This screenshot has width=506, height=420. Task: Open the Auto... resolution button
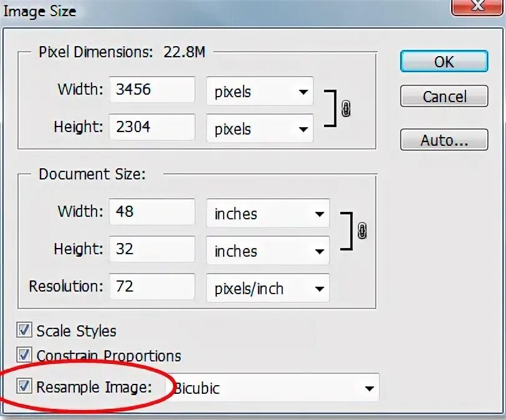pos(444,140)
